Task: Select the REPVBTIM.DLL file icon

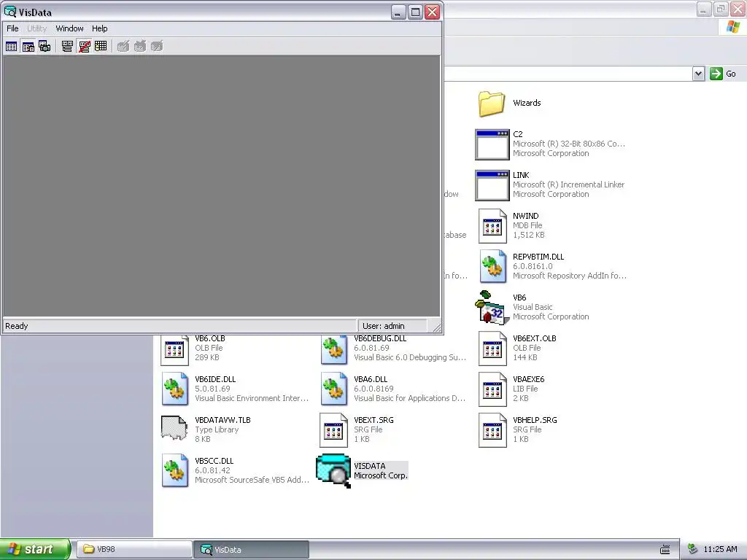Action: 492,267
